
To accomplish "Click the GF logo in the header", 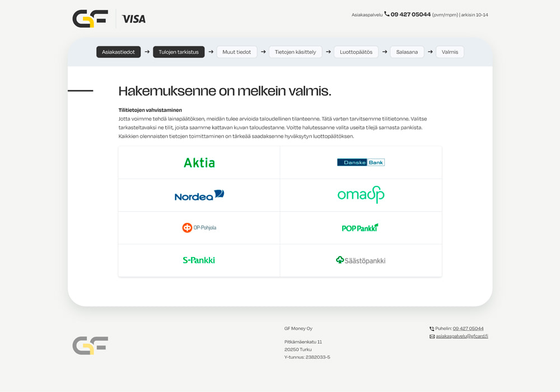I will [90, 18].
